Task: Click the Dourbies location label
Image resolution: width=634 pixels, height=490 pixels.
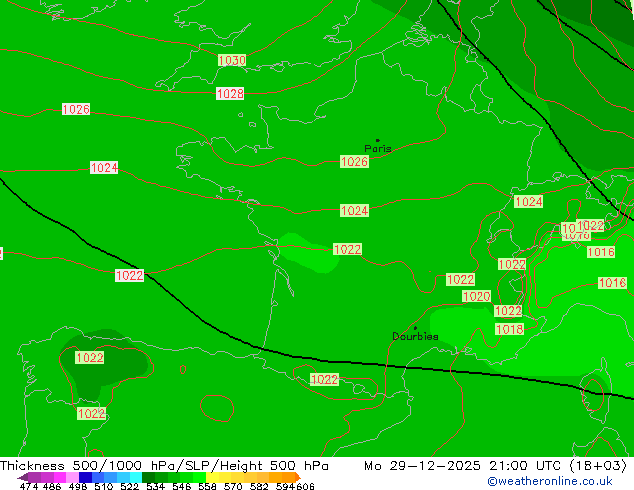Action: pos(415,336)
